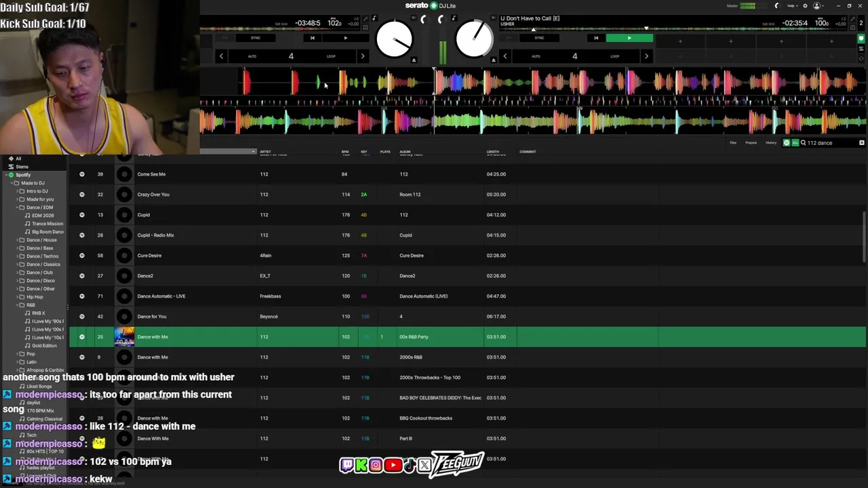Halve the right deck auto loop size

coord(505,56)
